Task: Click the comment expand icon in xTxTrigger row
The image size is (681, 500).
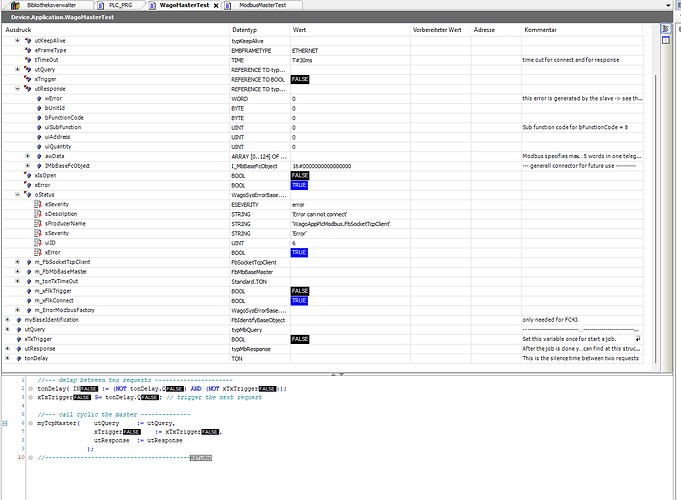Action: [638, 339]
